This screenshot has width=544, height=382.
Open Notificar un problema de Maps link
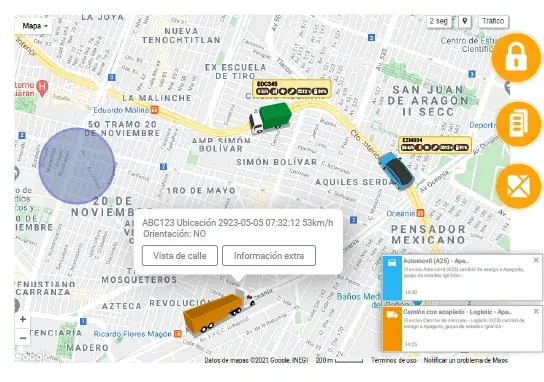click(x=465, y=360)
